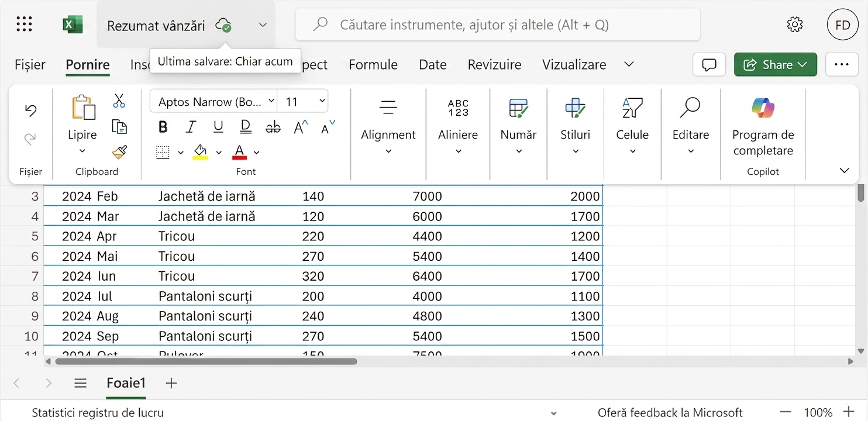The width and height of the screenshot is (868, 421).
Task: Add a new sheet with plus
Action: [x=171, y=383]
